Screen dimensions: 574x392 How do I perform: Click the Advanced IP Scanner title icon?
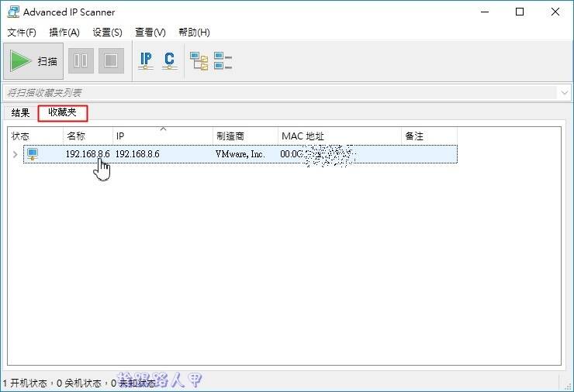point(13,12)
